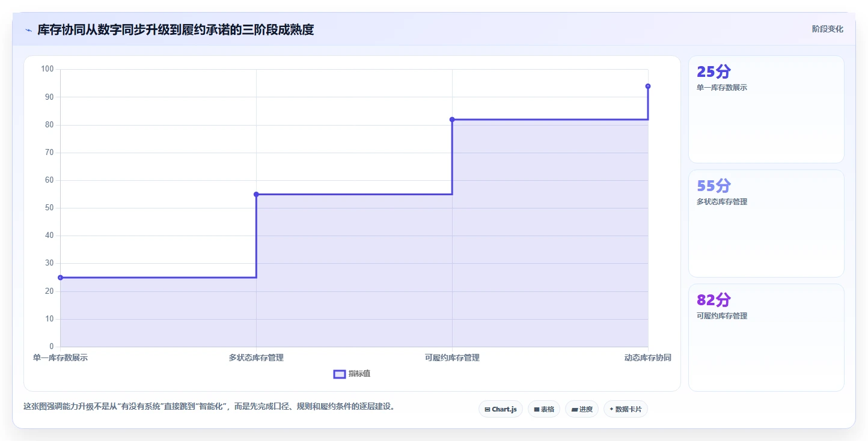Click the 可履约库存管理 x-axis label
The height and width of the screenshot is (441, 868).
452,357
